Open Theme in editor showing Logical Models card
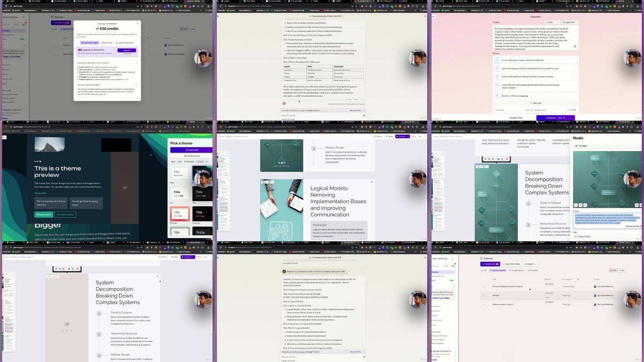Image resolution: width=644 pixels, height=362 pixels. [x=378, y=137]
